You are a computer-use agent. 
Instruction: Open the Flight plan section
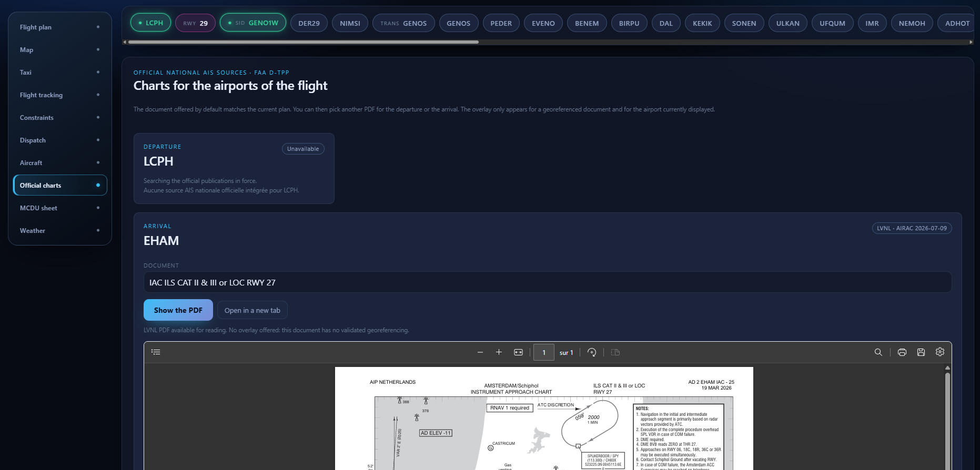click(x=60, y=27)
